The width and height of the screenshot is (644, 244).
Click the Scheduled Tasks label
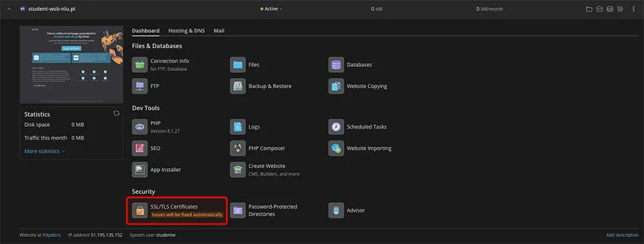pyautogui.click(x=366, y=127)
